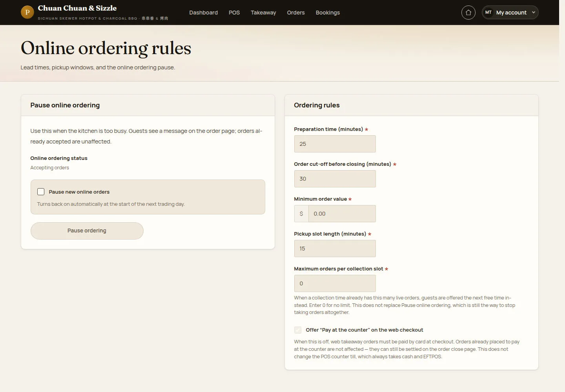Go to the home icon button
This screenshot has width=565, height=392.
468,13
